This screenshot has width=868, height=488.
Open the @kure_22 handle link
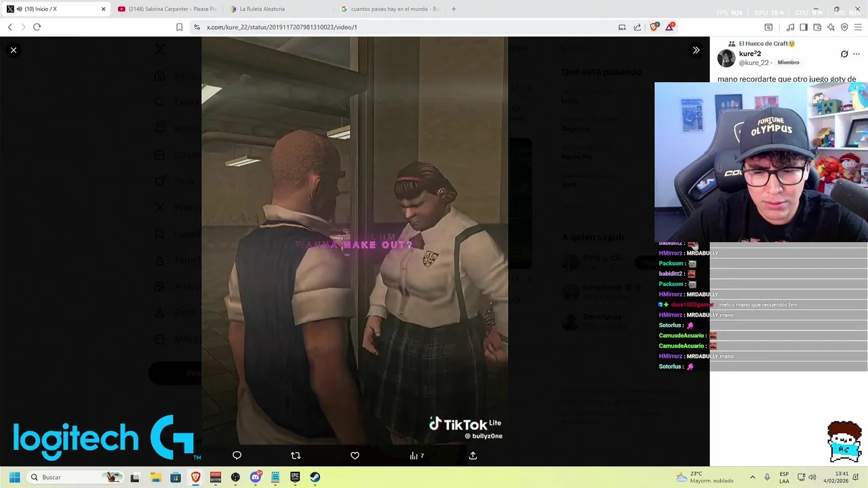pos(753,62)
